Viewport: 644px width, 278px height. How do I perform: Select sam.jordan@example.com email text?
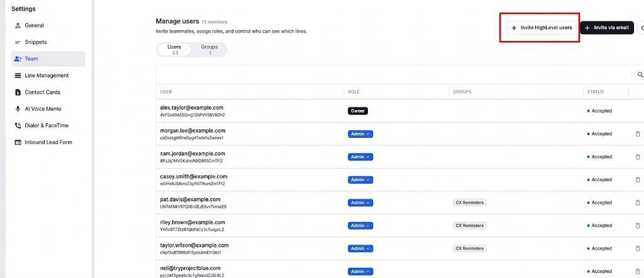192,153
